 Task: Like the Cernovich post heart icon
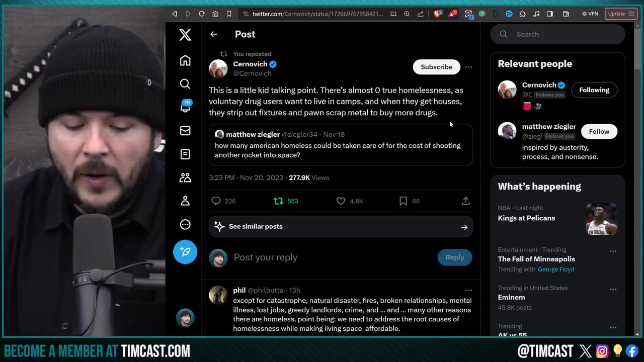point(341,201)
